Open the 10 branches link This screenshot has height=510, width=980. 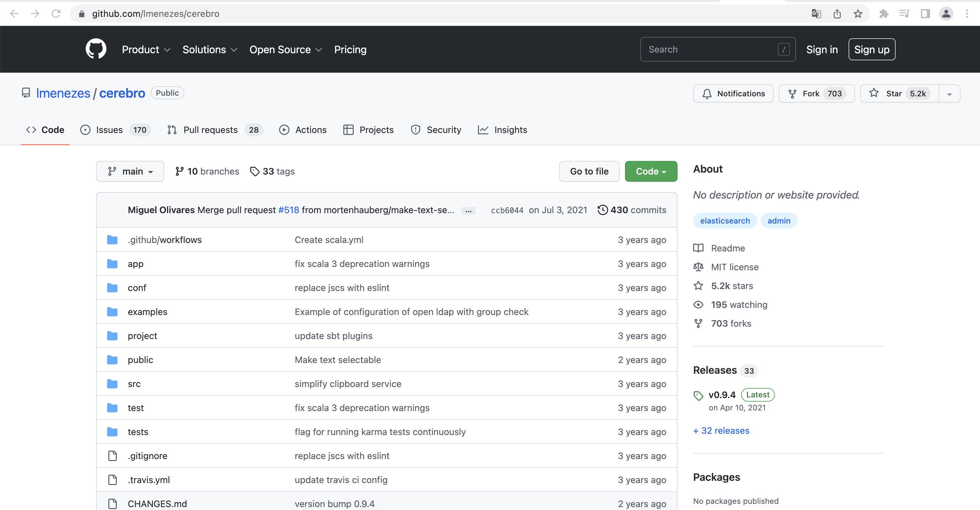[207, 171]
